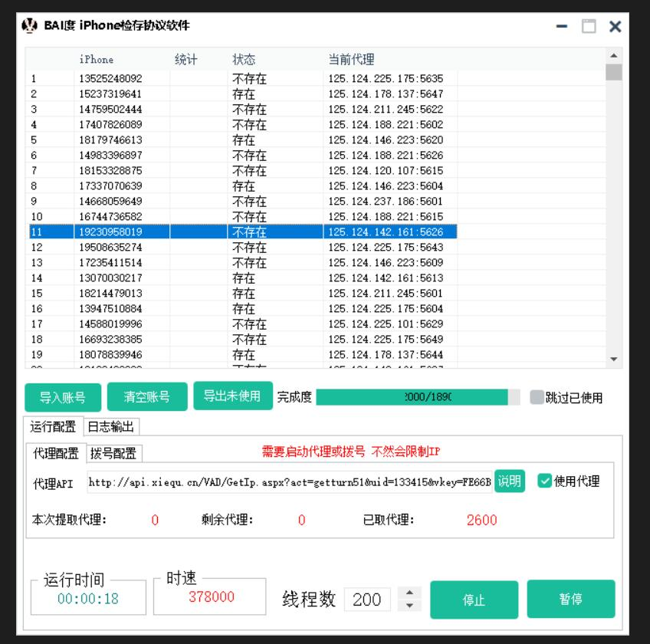
Task: Click the 导入账号 button
Action: 63,397
